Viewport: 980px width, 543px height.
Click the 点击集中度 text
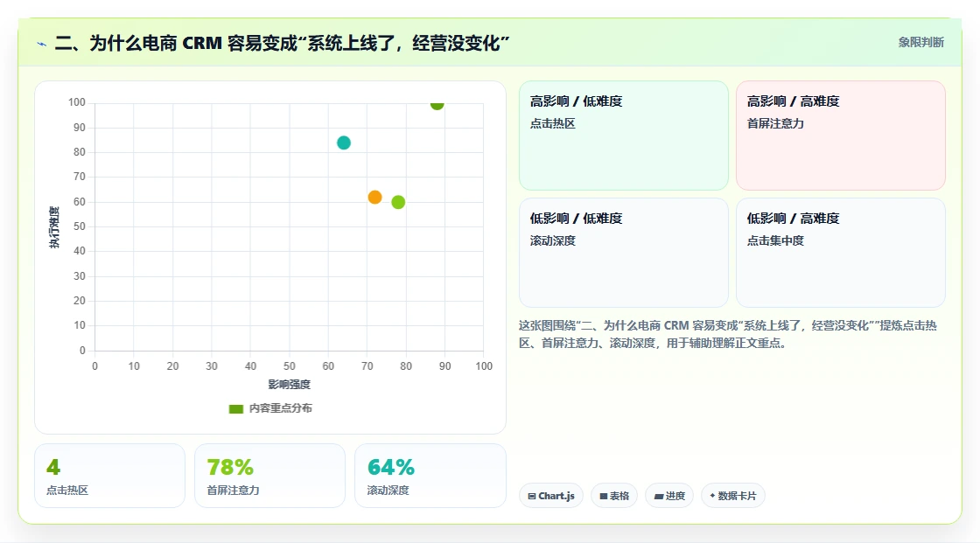pyautogui.click(x=775, y=240)
